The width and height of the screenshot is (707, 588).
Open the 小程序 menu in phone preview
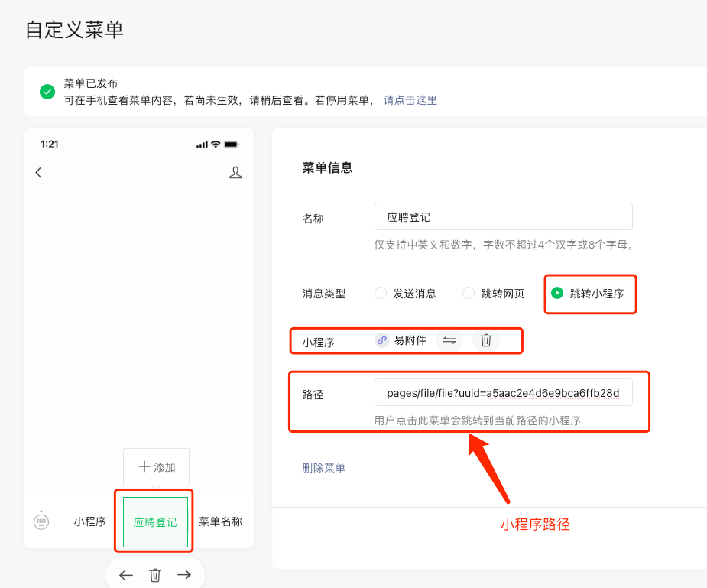tap(89, 521)
